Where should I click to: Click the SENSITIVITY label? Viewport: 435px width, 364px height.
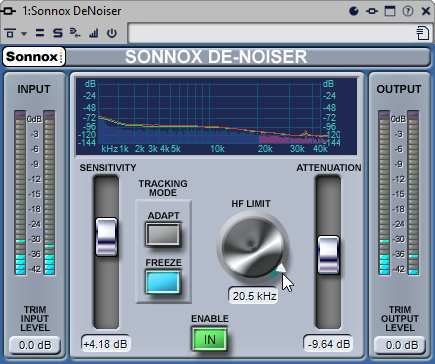point(108,168)
